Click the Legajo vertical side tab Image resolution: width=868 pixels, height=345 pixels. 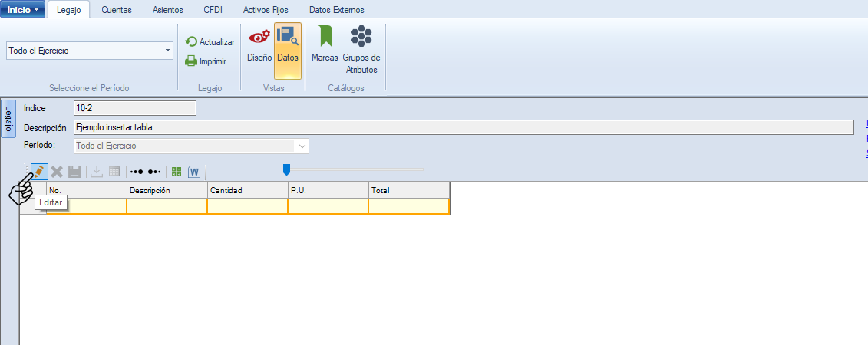pos(8,119)
